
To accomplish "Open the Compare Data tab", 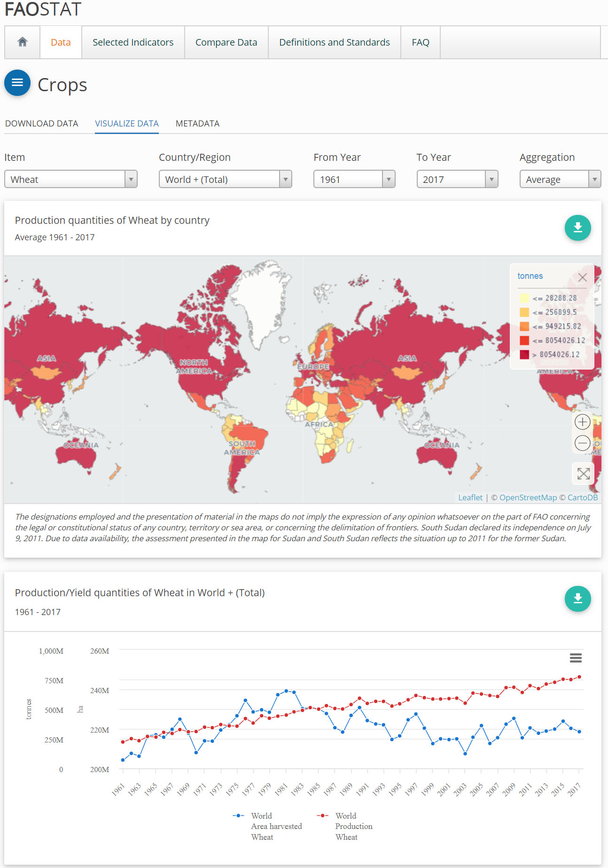I will click(226, 42).
